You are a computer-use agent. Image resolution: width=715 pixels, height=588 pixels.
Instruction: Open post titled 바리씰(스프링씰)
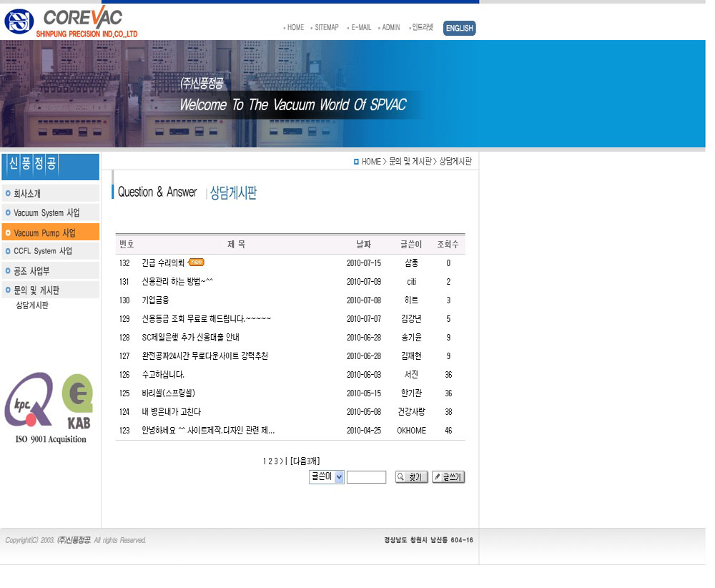[x=168, y=393]
